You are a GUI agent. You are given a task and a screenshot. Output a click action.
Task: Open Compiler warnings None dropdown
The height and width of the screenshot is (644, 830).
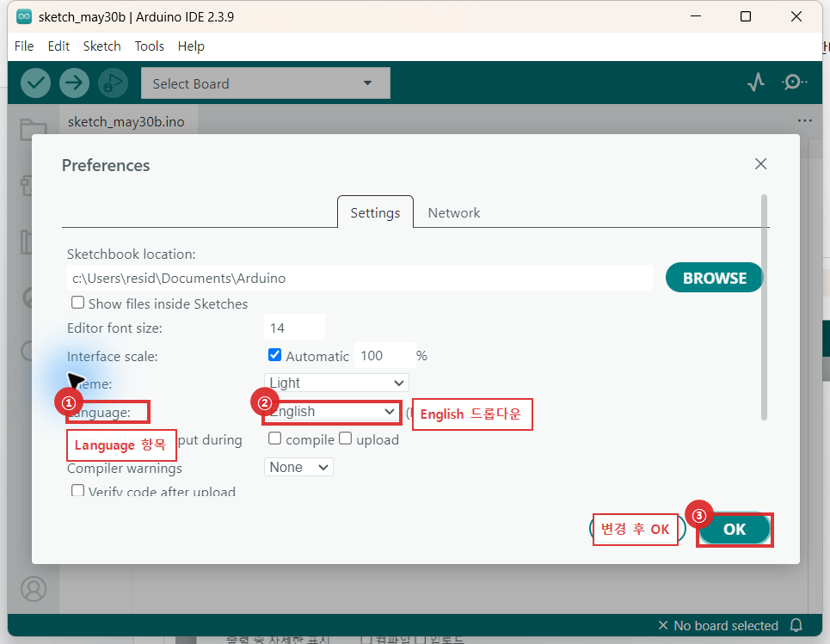(x=298, y=467)
